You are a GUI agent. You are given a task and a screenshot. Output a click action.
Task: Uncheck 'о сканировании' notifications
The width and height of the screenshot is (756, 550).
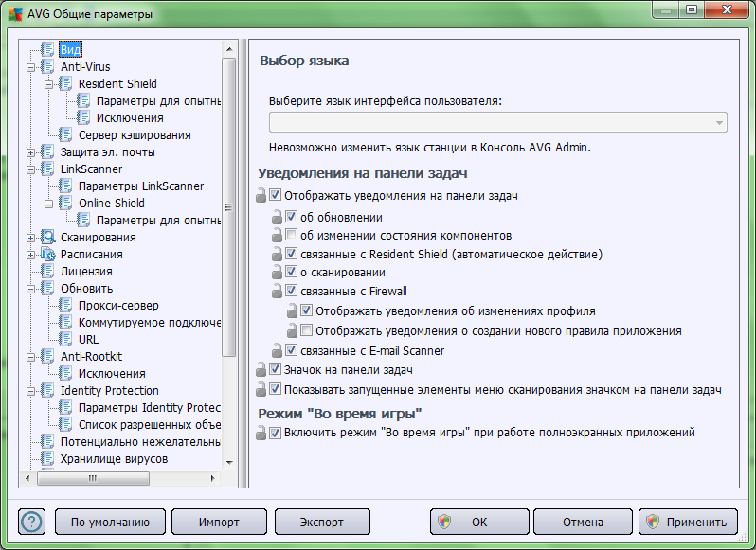291,271
